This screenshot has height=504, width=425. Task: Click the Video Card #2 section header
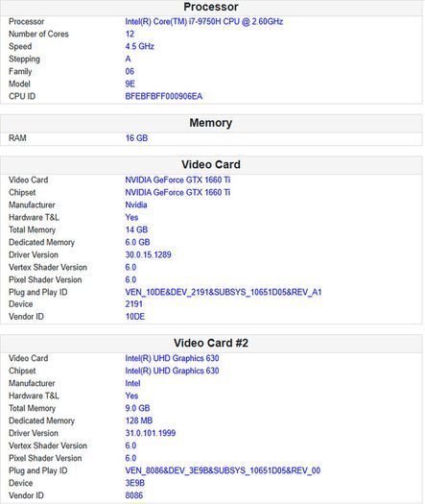(x=211, y=343)
